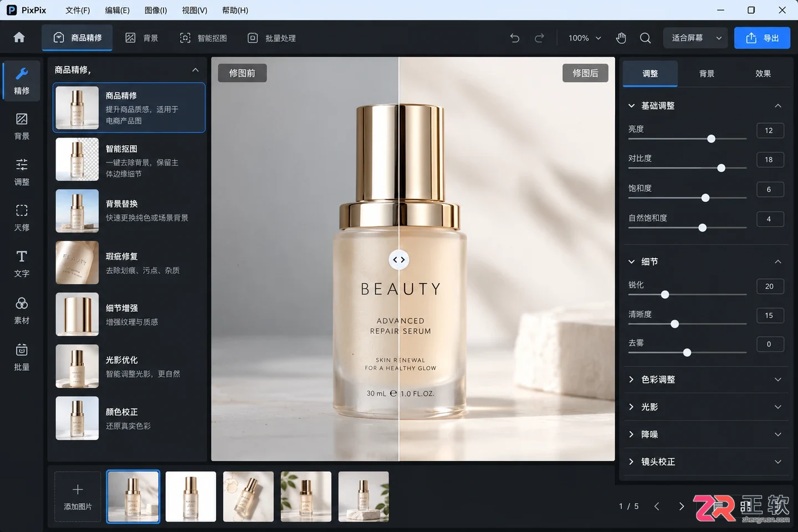Open the 100% zoom level dropdown
798x532 pixels.
(585, 38)
